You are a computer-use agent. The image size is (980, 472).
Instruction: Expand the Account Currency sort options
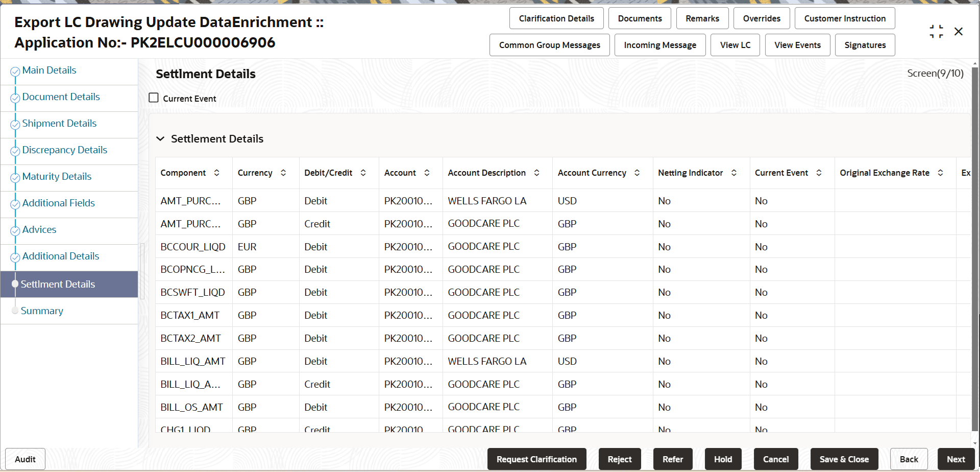pyautogui.click(x=636, y=173)
